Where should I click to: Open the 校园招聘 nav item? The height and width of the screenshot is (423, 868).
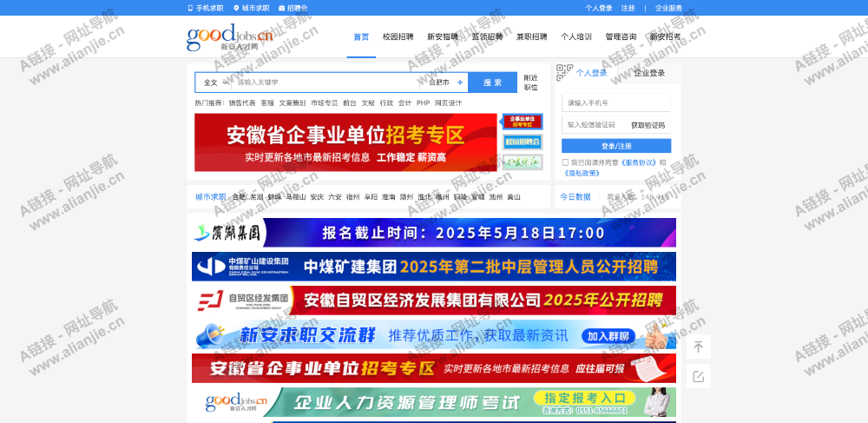[x=398, y=37]
